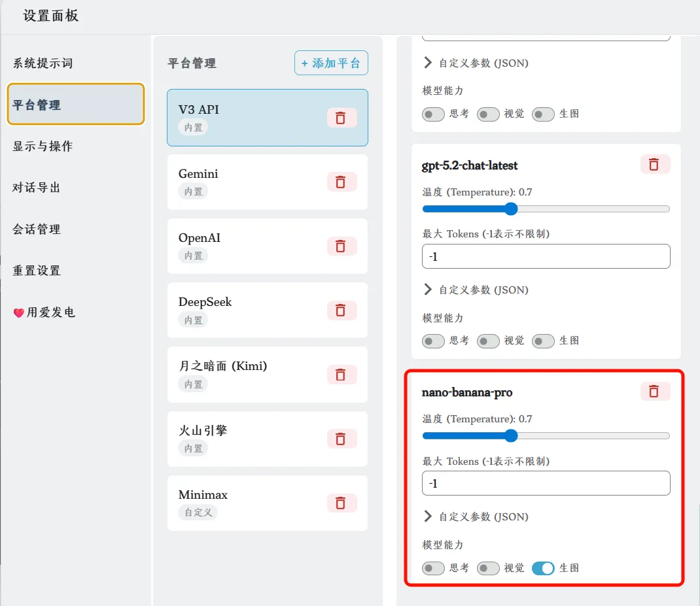Toggle 思考 in the topmost model card

click(433, 114)
